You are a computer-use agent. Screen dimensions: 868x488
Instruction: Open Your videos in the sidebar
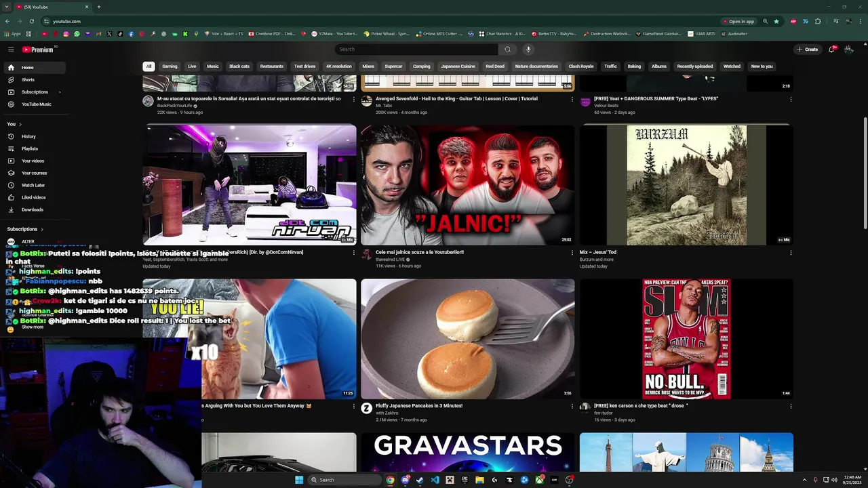point(34,161)
